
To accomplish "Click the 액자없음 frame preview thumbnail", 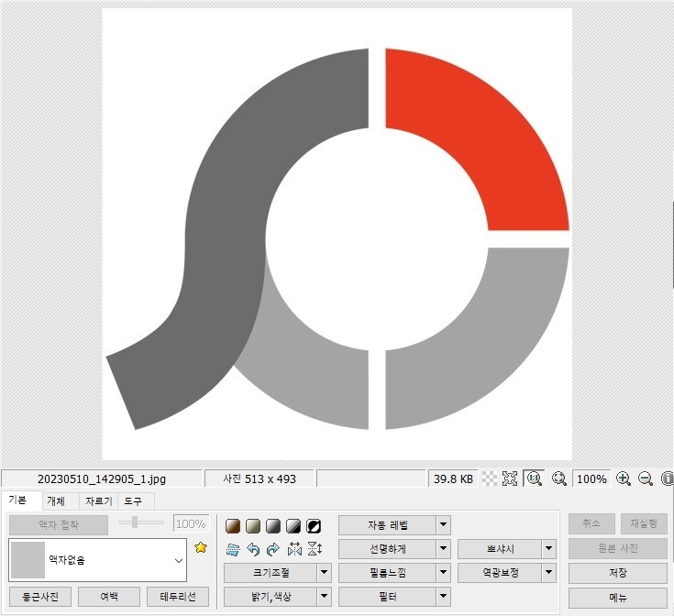I will pyautogui.click(x=28, y=560).
